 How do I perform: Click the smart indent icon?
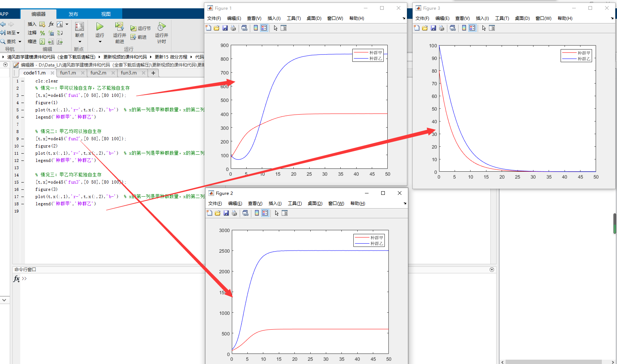click(x=42, y=42)
